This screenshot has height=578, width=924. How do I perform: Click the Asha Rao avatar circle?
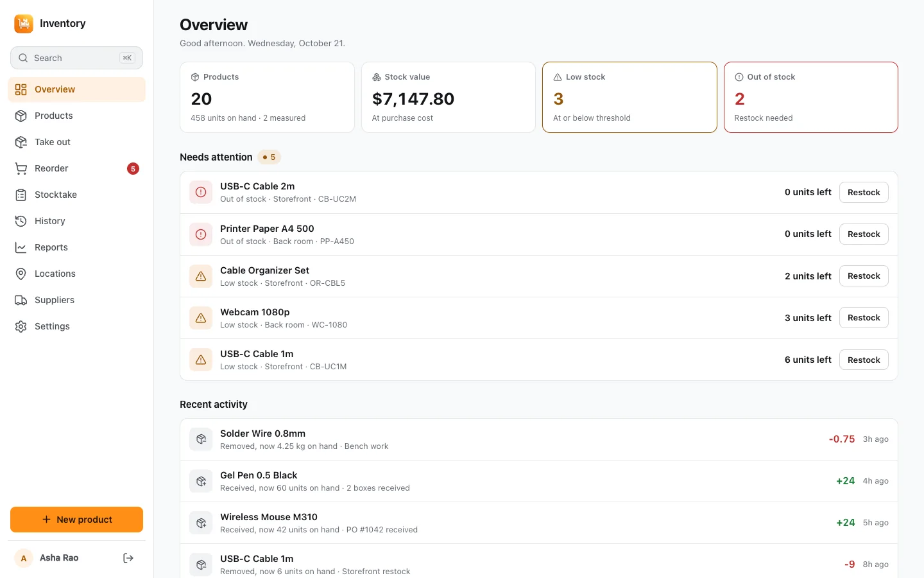tap(24, 558)
